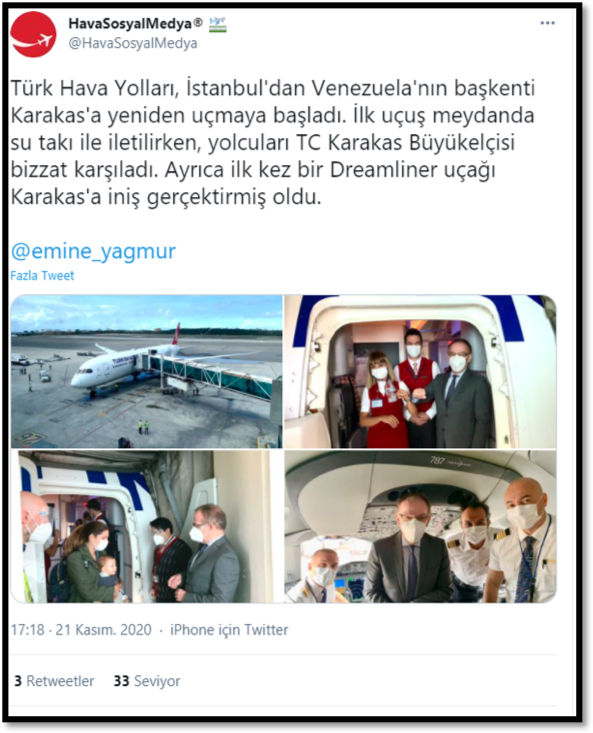Image resolution: width=593 pixels, height=733 pixels.
Task: Click the 787 label in cockpit photo
Action: click(437, 460)
